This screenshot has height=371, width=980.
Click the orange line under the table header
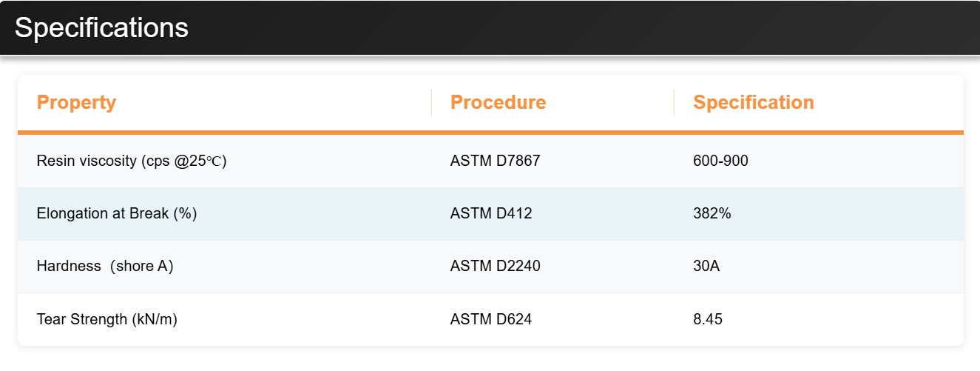(x=490, y=133)
